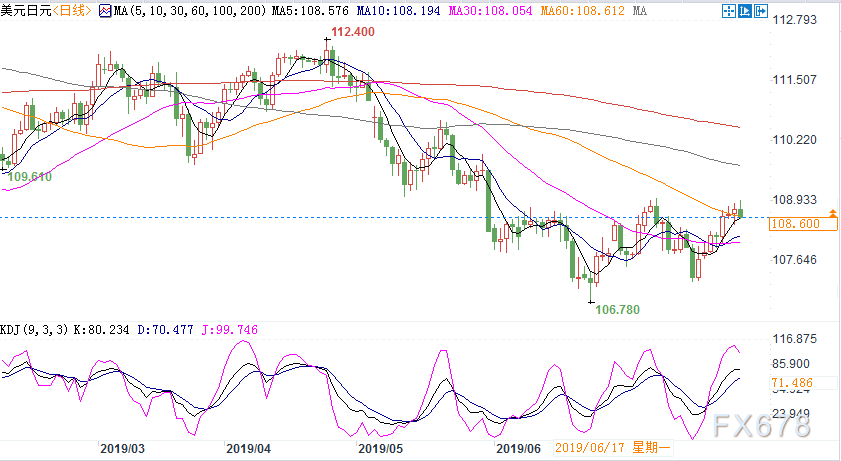Open MA(5,10,30,60,100,200) indicator settings

point(189,11)
